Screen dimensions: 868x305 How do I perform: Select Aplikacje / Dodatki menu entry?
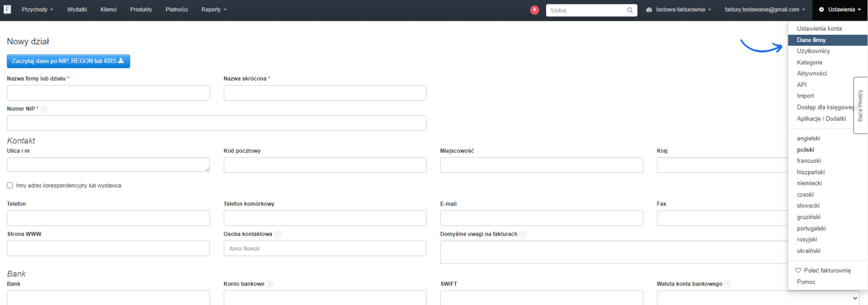[821, 119]
